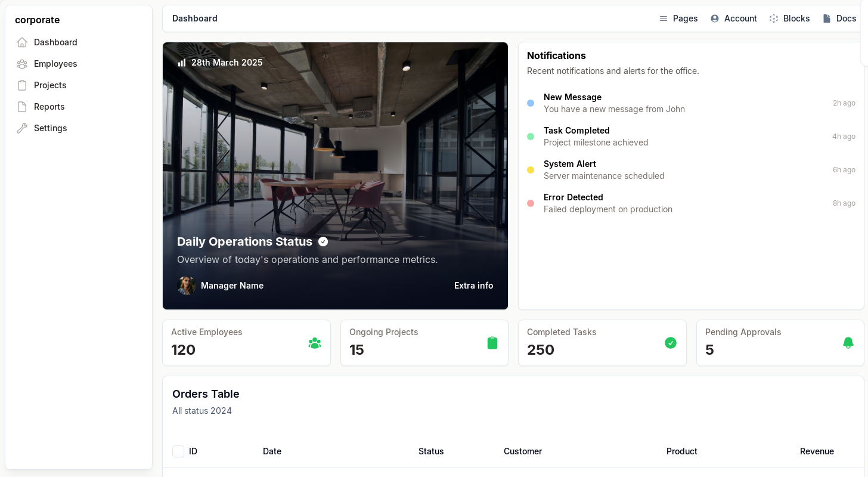This screenshot has height=477, width=868.
Task: Click the green bell icon on Pending Approvals
Action: 848,343
